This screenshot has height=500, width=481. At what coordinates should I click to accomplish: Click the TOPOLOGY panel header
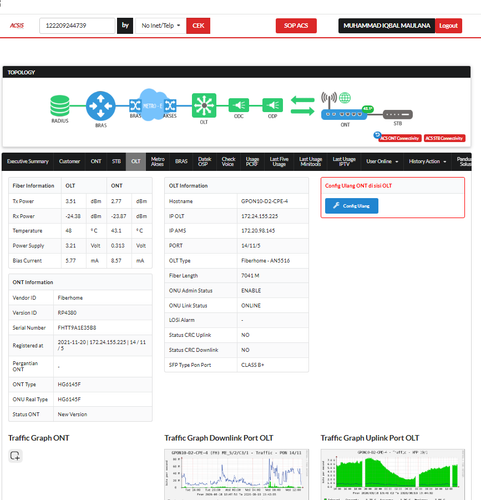coord(237,72)
